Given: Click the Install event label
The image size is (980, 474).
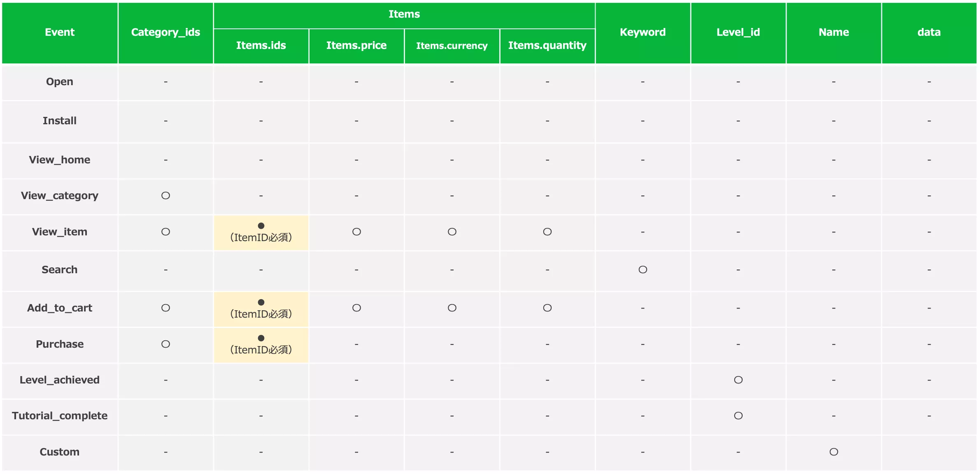Looking at the screenshot, I should [60, 121].
